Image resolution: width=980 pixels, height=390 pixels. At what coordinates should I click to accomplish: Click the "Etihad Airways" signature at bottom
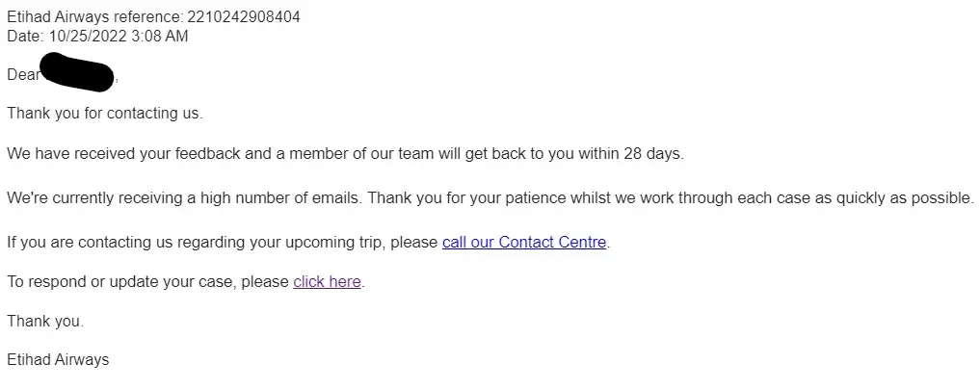tap(58, 360)
